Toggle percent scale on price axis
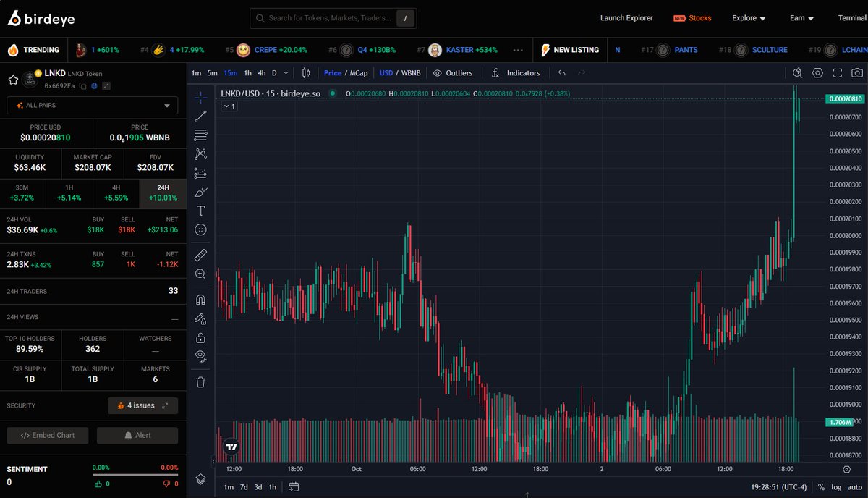This screenshot has width=868, height=498. [x=821, y=487]
